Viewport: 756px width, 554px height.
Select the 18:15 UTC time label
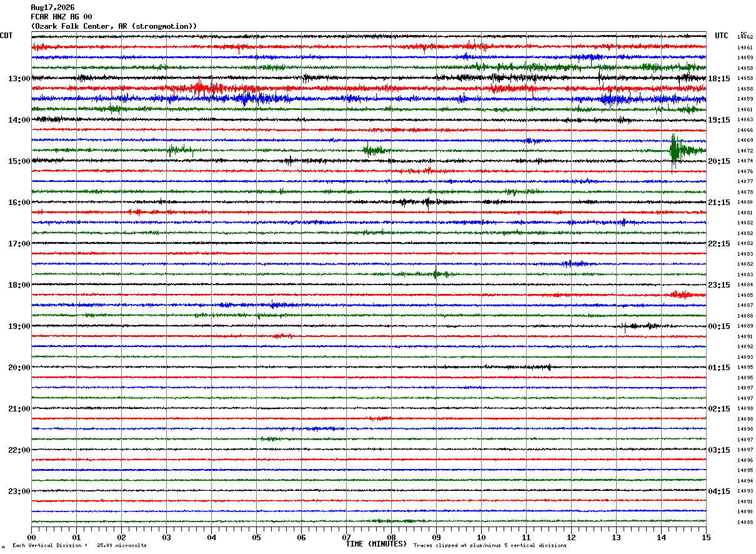[719, 79]
